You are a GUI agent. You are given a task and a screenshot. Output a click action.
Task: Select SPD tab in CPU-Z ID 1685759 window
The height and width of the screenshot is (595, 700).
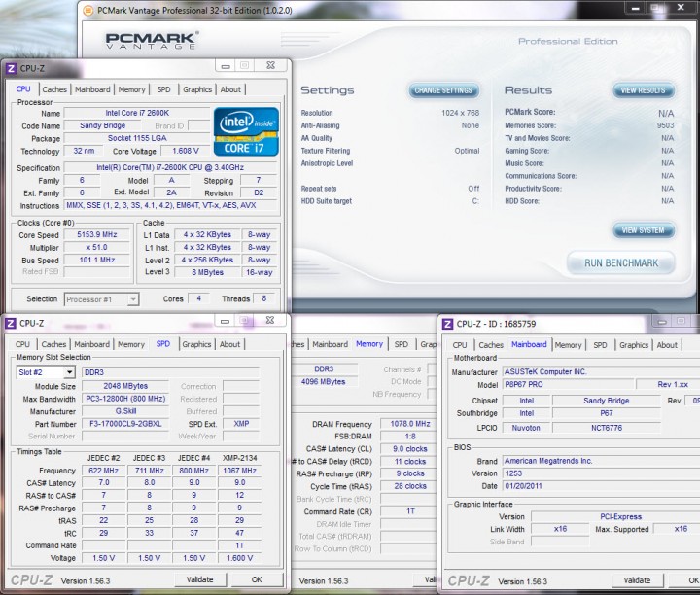(600, 345)
